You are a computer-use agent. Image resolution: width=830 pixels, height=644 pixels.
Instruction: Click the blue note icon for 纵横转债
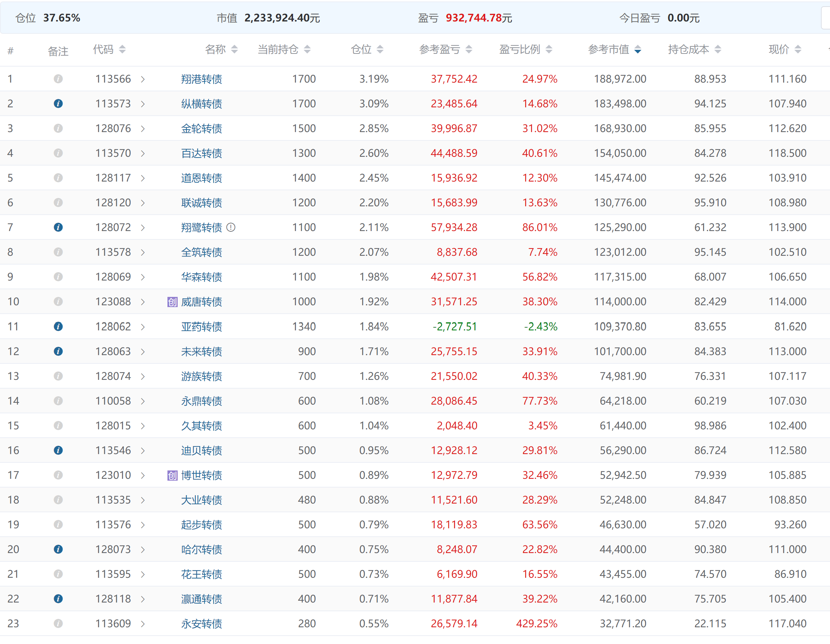58,103
